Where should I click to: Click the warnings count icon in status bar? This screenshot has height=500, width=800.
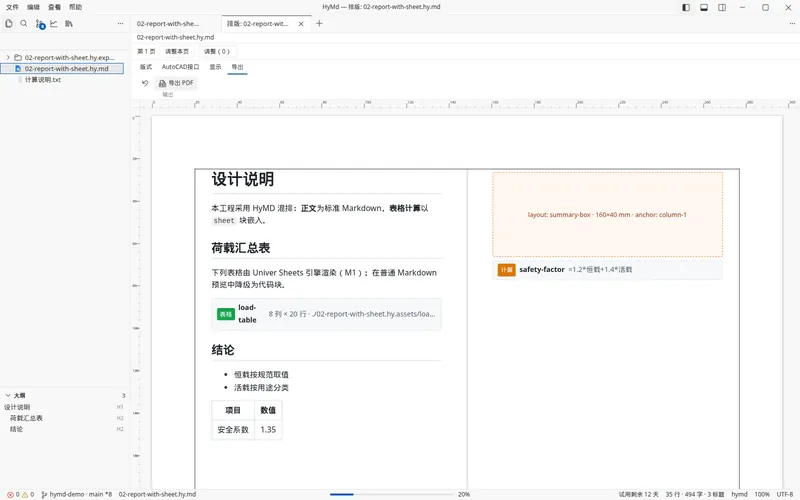(24, 494)
